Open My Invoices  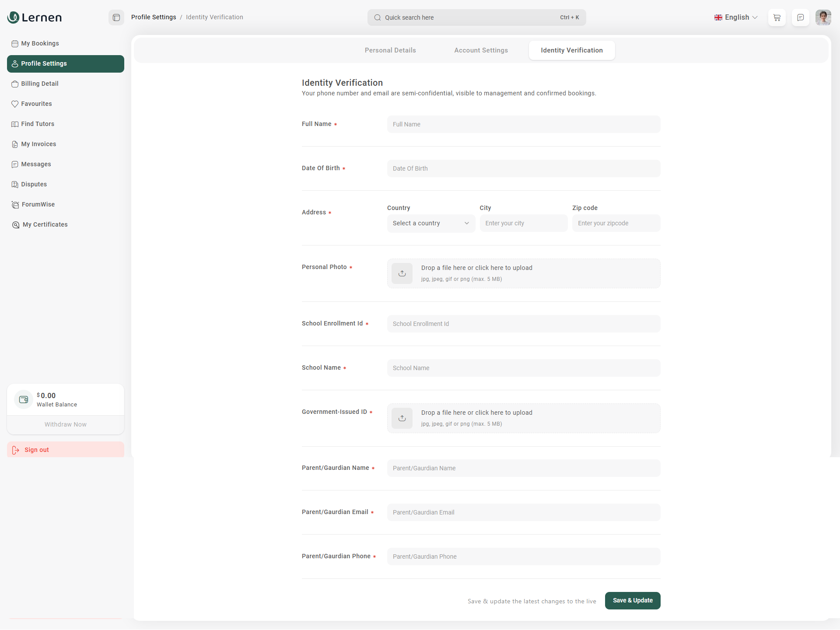[x=39, y=144]
